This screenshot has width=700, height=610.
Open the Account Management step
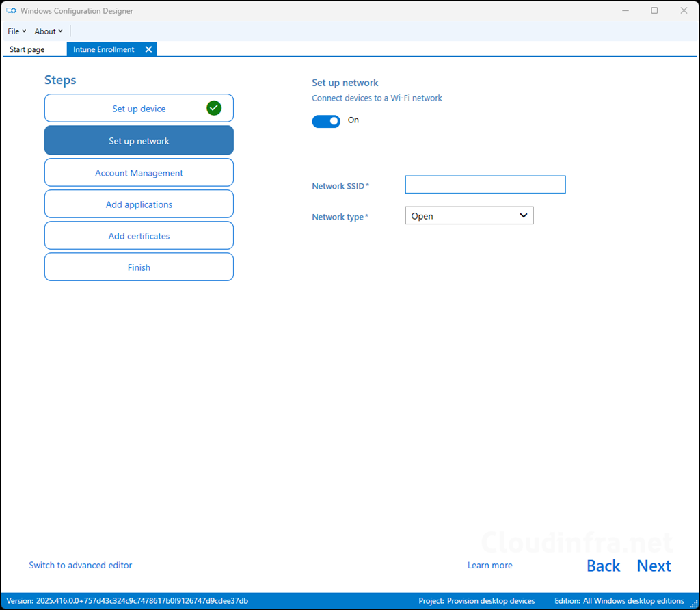[x=139, y=172]
